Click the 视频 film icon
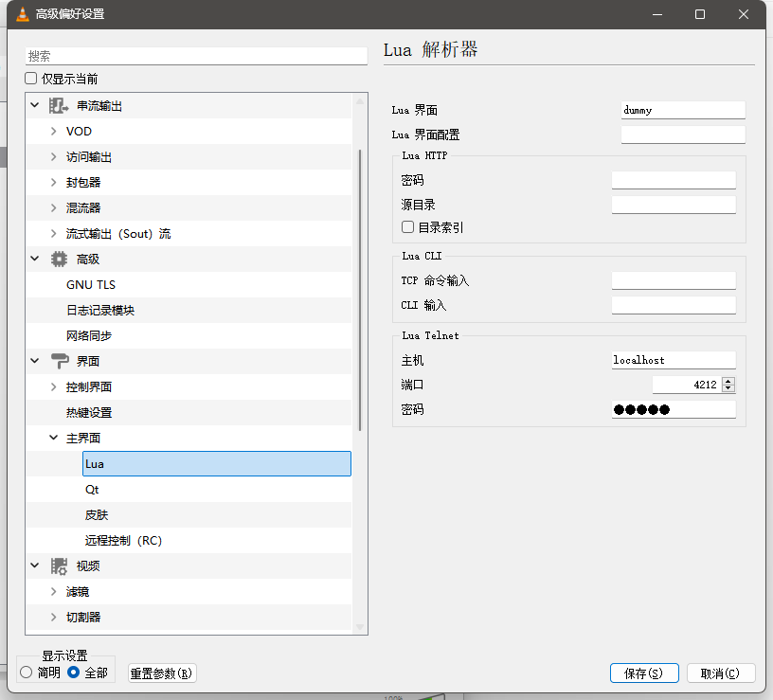Screen dimensions: 773x700 pos(59,565)
